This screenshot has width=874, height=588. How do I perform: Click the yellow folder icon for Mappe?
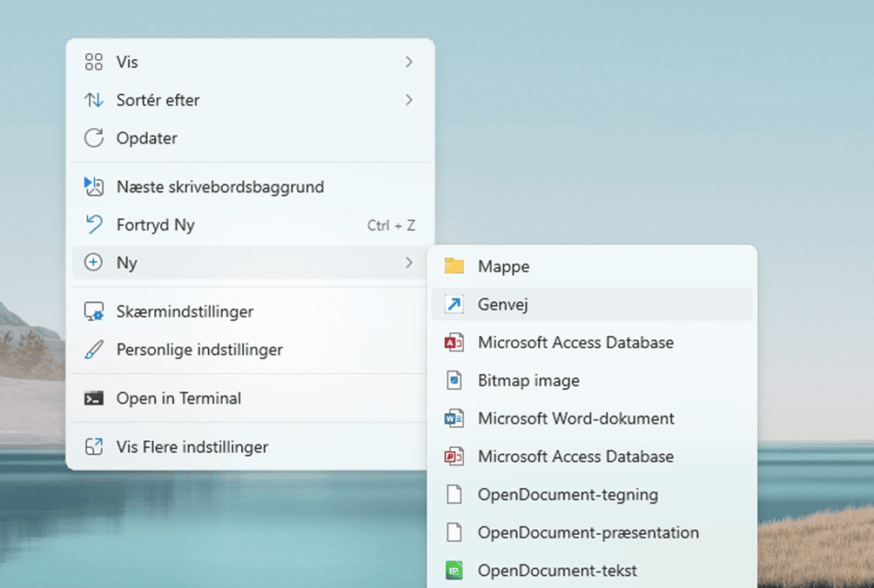[454, 266]
